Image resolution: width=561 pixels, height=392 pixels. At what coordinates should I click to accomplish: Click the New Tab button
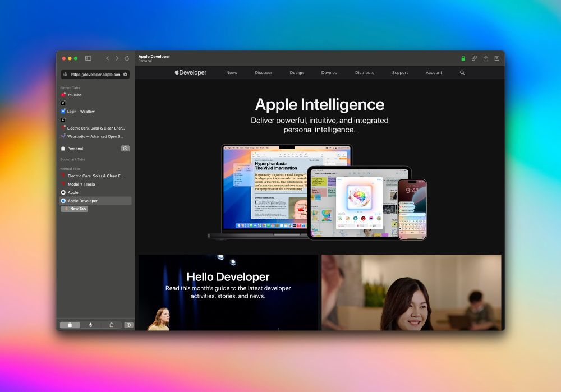(75, 209)
